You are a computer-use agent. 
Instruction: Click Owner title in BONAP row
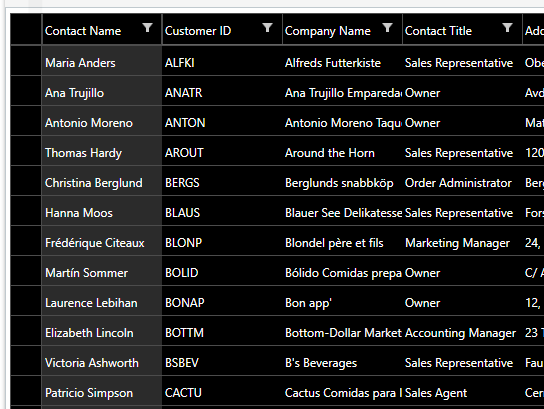tap(462, 301)
